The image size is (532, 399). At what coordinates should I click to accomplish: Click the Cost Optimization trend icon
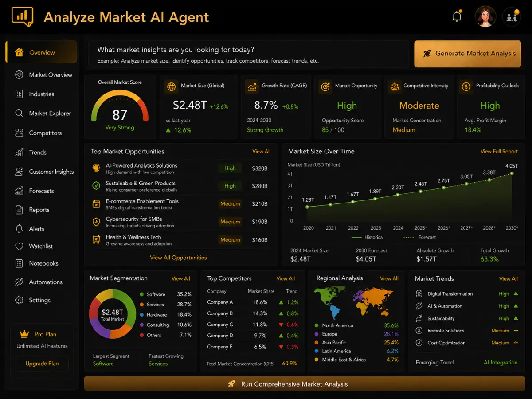coord(419,343)
